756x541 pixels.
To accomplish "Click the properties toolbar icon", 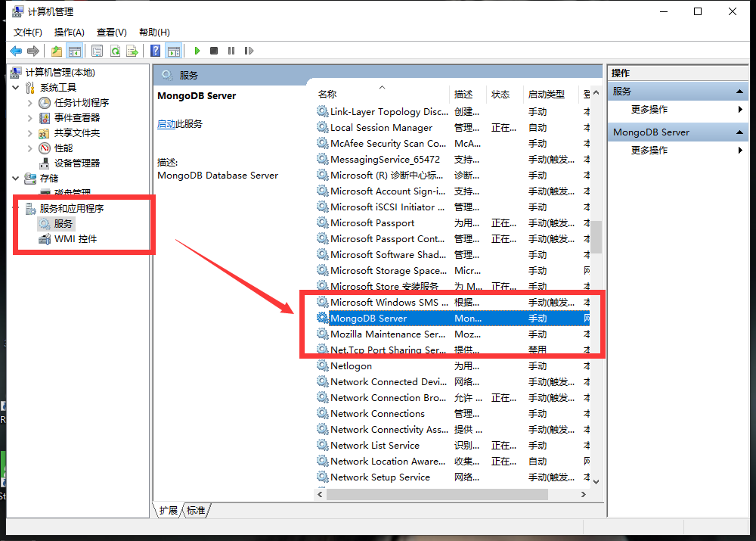I will coord(97,51).
